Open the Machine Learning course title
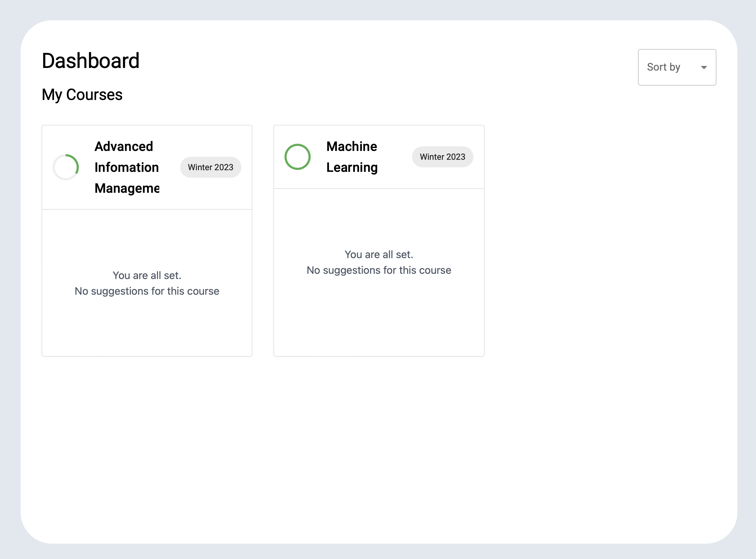The height and width of the screenshot is (559, 756). point(352,157)
